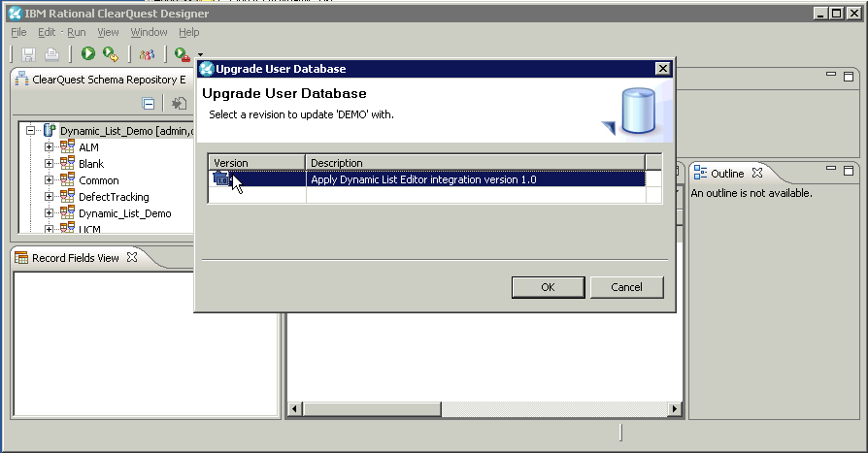The image size is (868, 453).
Task: Close the Record Fields View tab
Action: click(x=132, y=257)
